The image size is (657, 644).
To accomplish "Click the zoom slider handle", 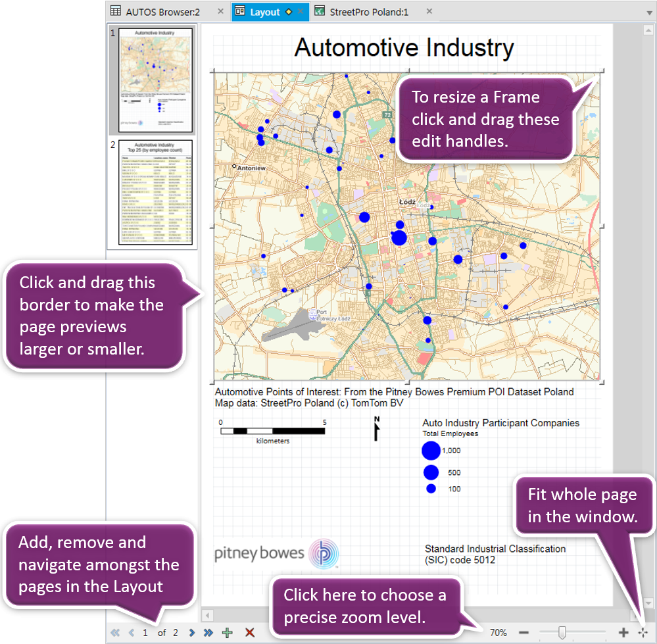I will [562, 633].
